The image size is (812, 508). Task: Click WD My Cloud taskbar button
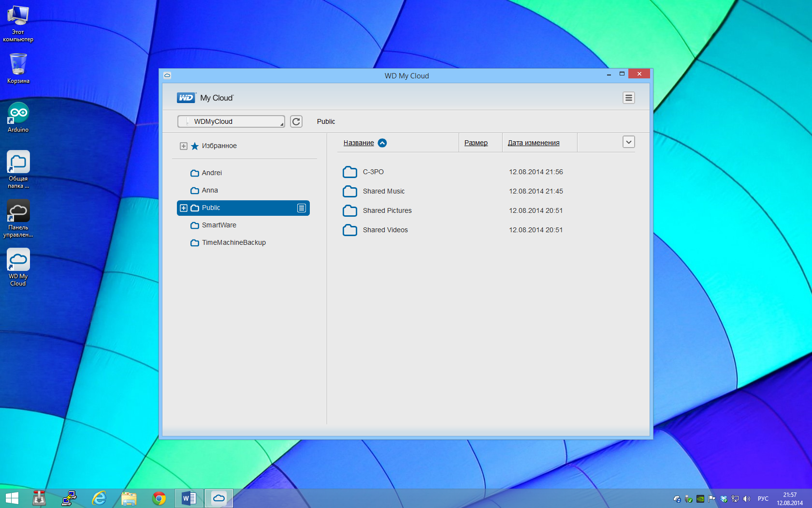(219, 498)
